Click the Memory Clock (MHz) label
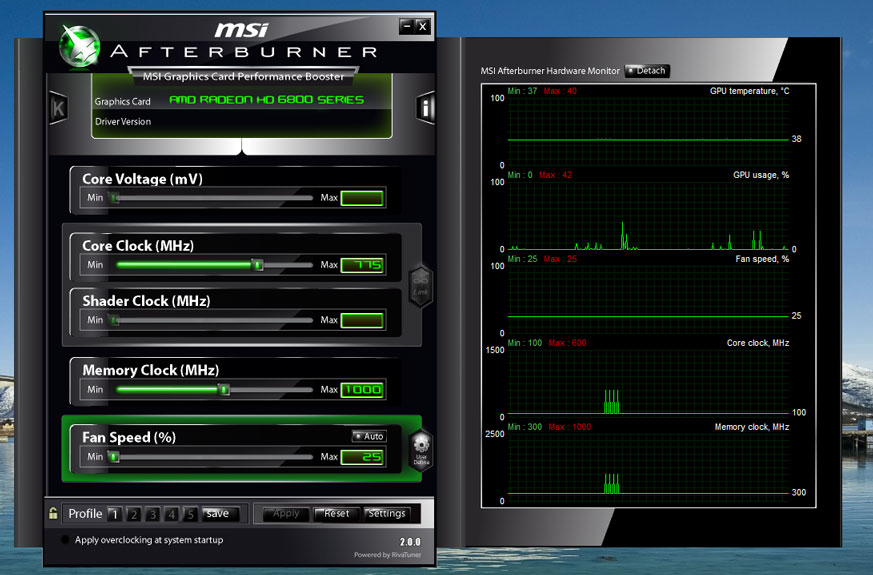The height and width of the screenshot is (575, 873). tap(150, 370)
